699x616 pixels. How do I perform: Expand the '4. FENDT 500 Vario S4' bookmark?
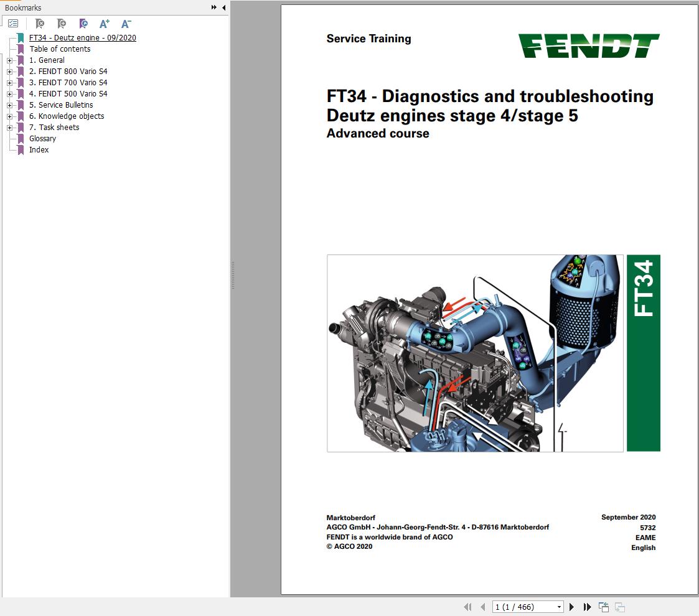click(x=10, y=94)
